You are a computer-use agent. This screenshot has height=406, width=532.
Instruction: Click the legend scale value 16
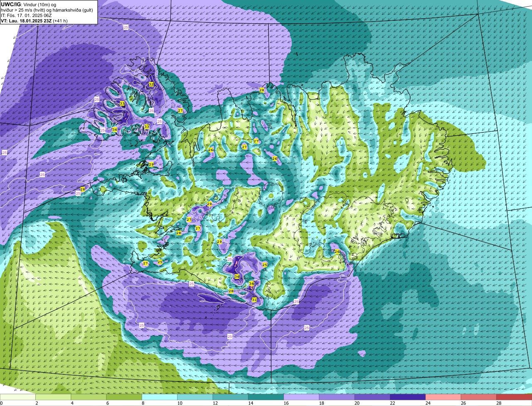(285, 403)
